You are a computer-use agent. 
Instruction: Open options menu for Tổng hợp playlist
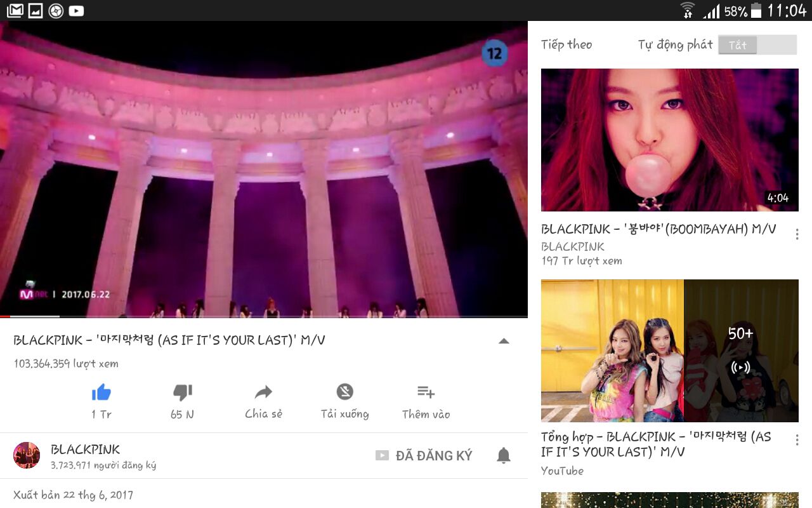797,440
